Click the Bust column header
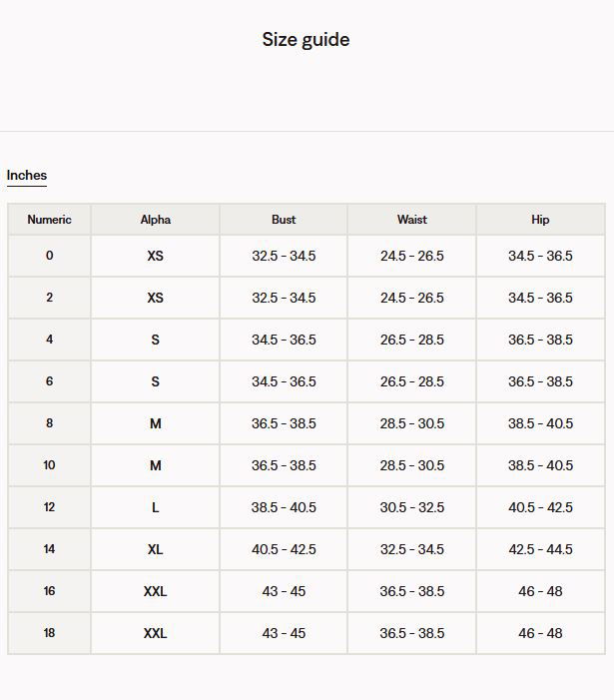 tap(284, 220)
